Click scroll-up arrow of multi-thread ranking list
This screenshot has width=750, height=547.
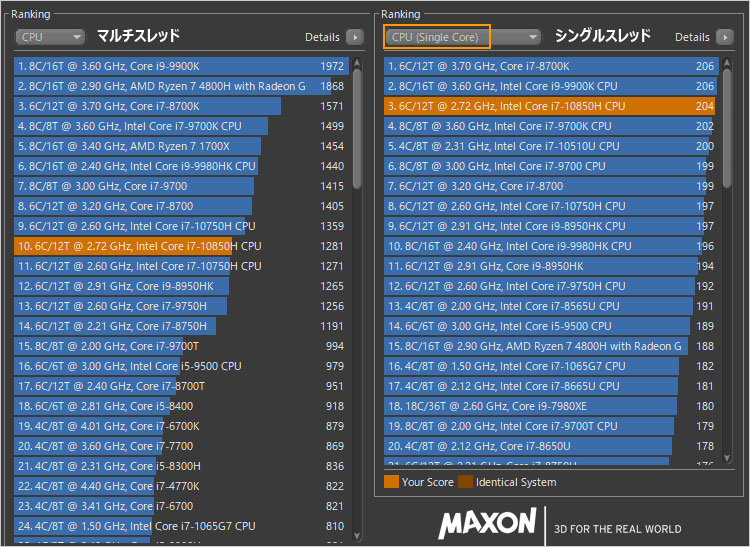click(x=357, y=63)
